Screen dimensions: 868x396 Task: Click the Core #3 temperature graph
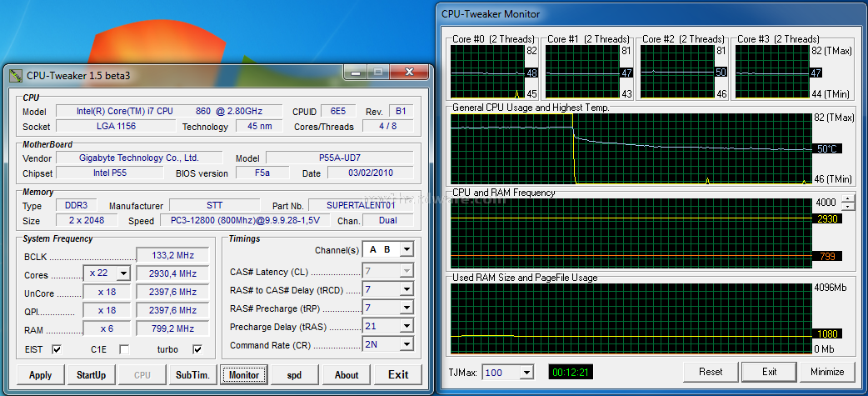pyautogui.click(x=771, y=72)
